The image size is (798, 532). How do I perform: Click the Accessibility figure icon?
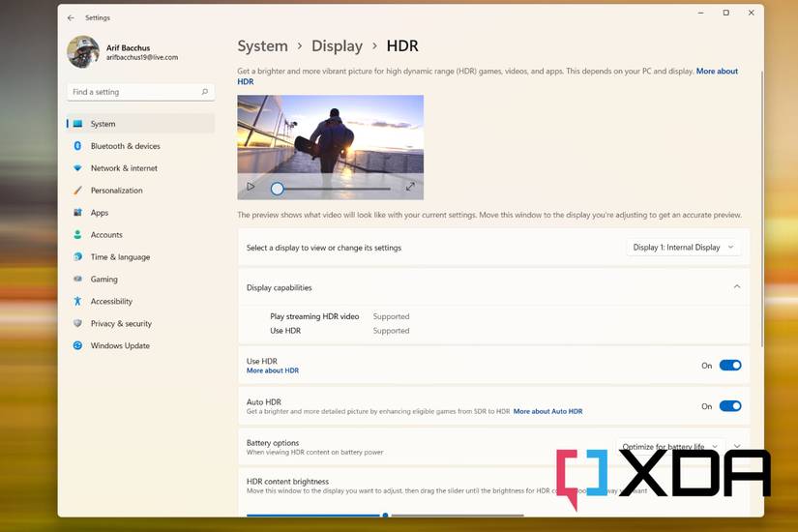point(77,302)
